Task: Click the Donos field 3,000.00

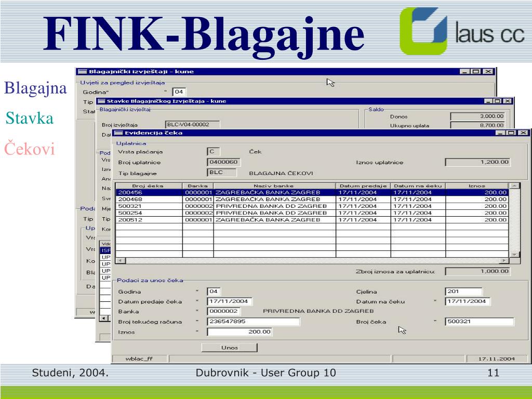Action: (x=477, y=116)
